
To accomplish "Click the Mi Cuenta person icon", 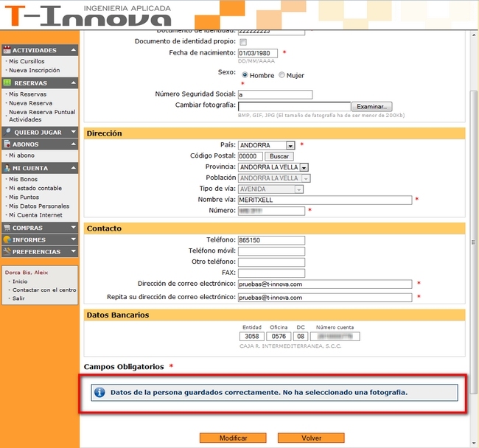I will (x=7, y=168).
